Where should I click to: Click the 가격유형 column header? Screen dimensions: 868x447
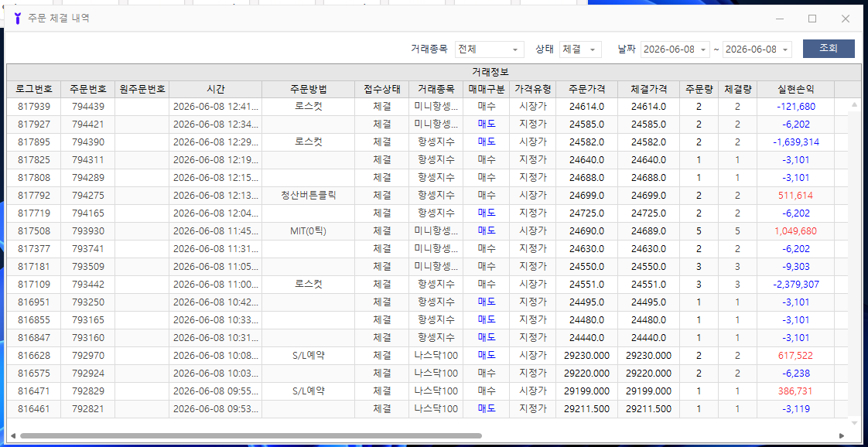532,88
